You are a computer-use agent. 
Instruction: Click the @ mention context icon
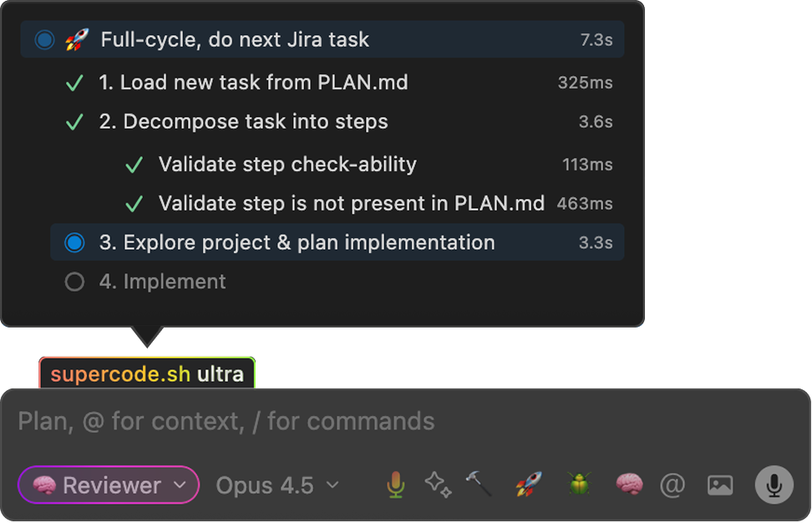click(x=672, y=485)
